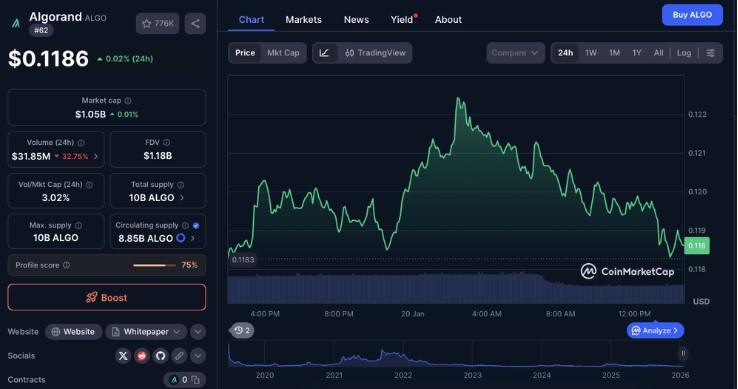Switch chart to Mkt Cap view
738x389 pixels.
[x=283, y=53]
